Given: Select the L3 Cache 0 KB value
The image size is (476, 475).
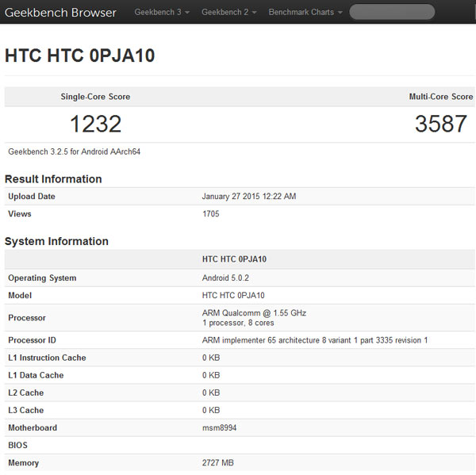Looking at the screenshot, I should 211,410.
